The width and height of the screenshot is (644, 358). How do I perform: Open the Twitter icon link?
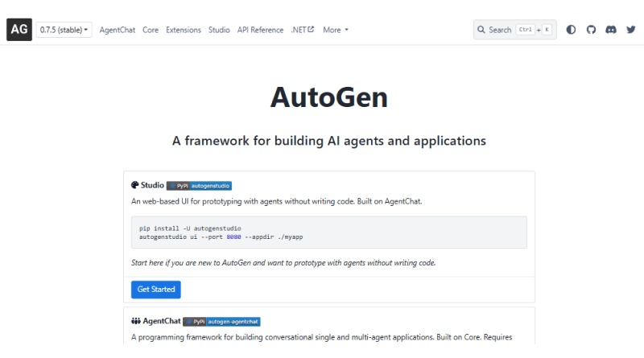click(631, 30)
